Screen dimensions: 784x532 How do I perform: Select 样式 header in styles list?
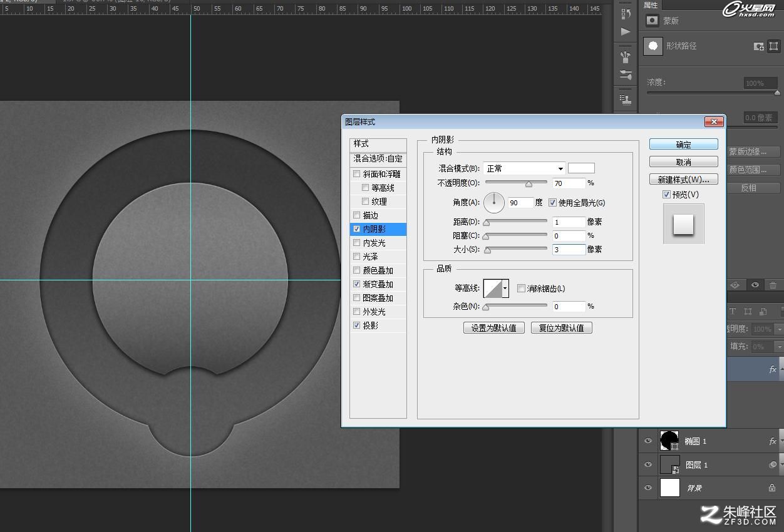tap(378, 144)
